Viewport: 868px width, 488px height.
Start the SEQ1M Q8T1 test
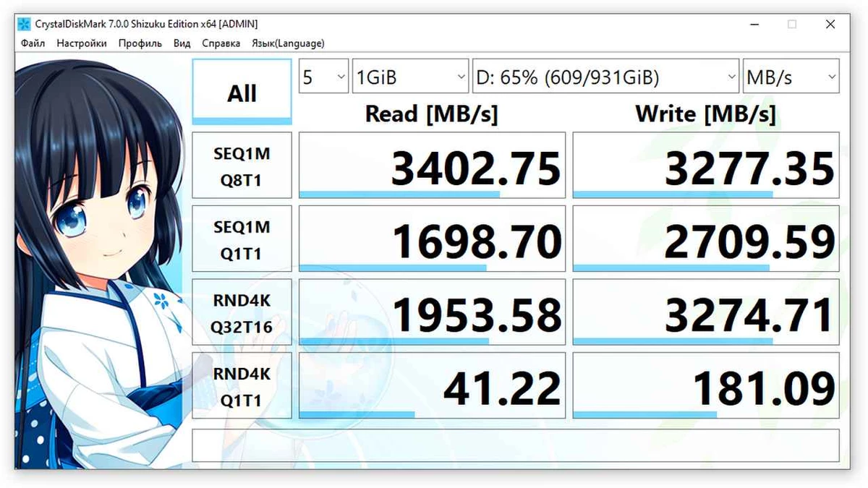[x=242, y=166]
